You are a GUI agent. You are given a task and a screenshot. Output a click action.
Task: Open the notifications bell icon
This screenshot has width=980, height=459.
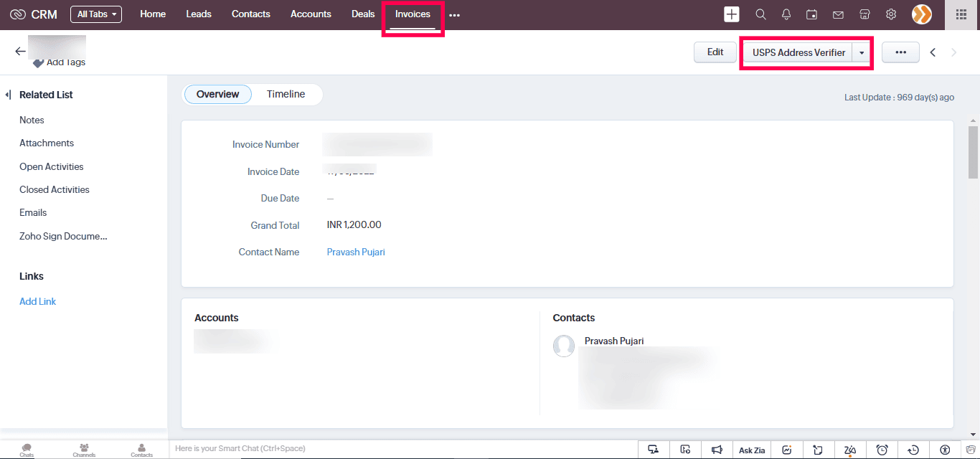[786, 14]
